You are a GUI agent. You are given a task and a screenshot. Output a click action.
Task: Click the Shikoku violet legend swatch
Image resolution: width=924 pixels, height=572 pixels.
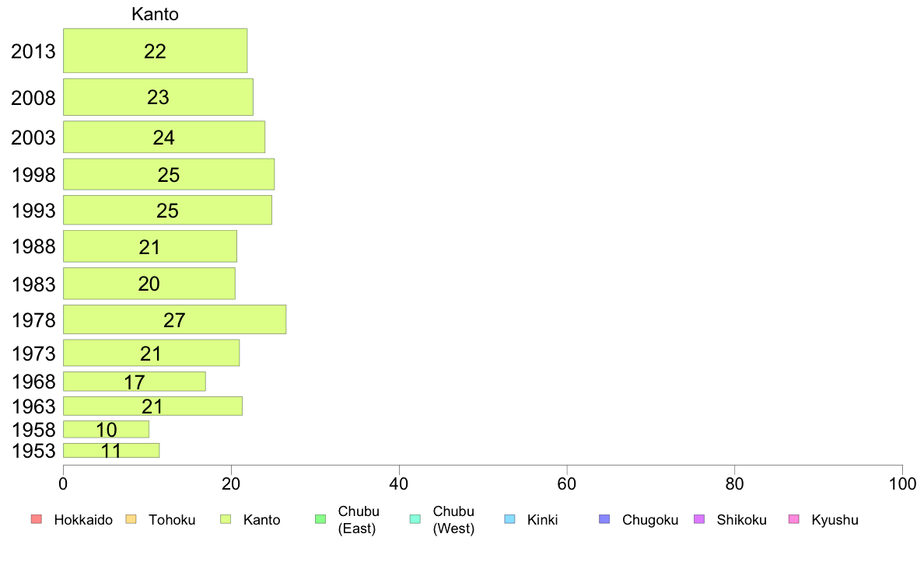[699, 519]
